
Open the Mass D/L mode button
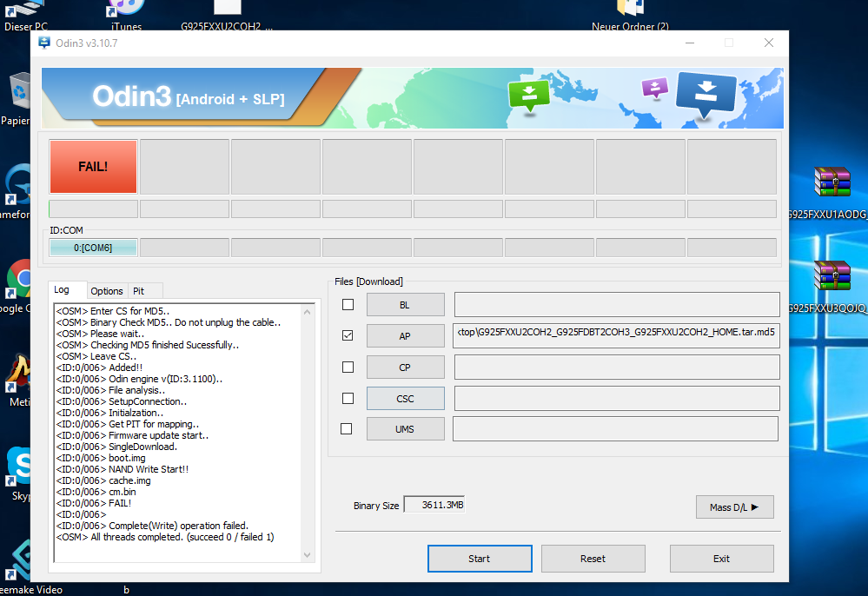734,507
